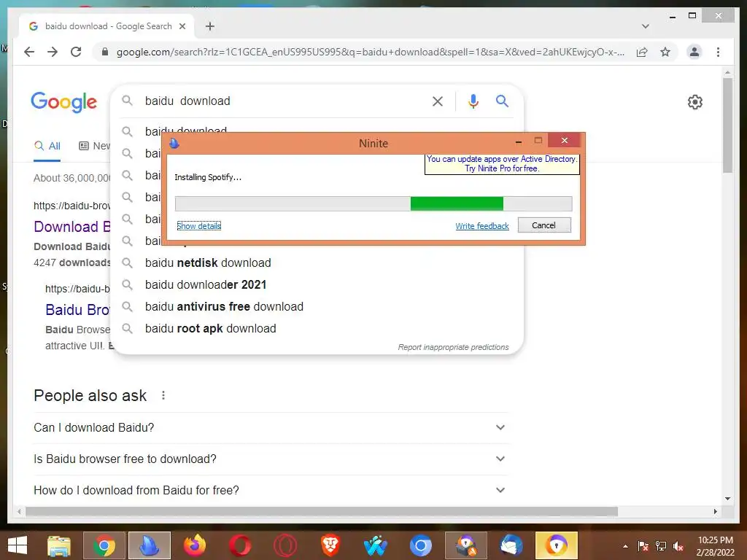The height and width of the screenshot is (560, 747).
Task: Switch to Google Chrome in the taskbar
Action: point(104,545)
